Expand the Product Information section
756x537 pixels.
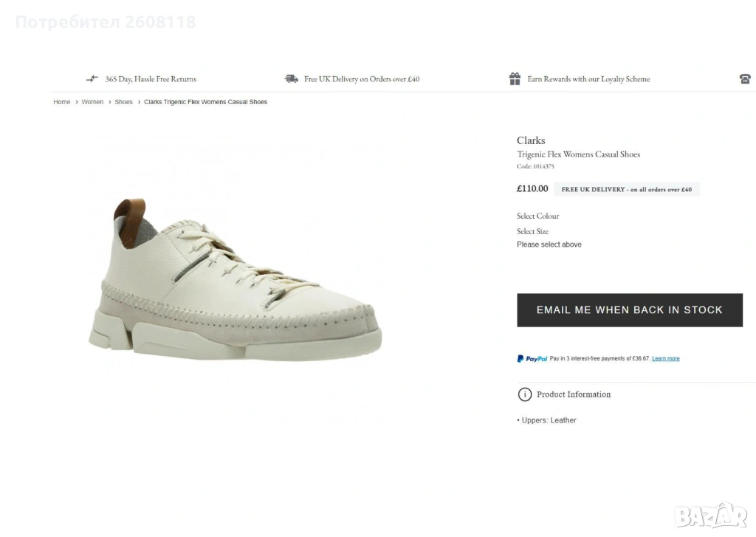tap(573, 394)
